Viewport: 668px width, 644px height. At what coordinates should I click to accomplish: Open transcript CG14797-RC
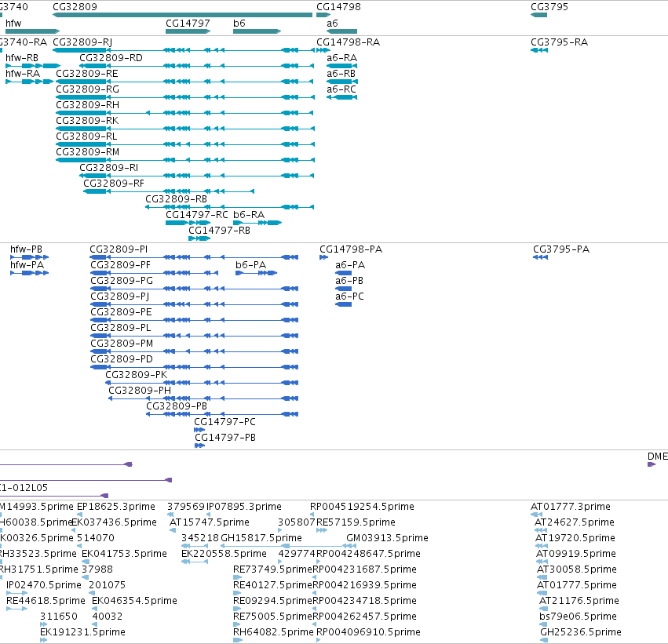(x=188, y=223)
